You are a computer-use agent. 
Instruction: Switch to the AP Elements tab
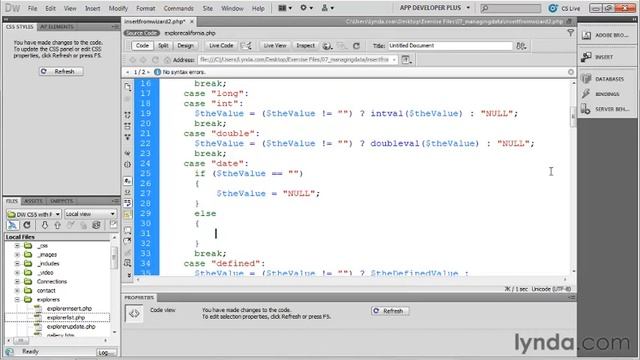[57, 27]
